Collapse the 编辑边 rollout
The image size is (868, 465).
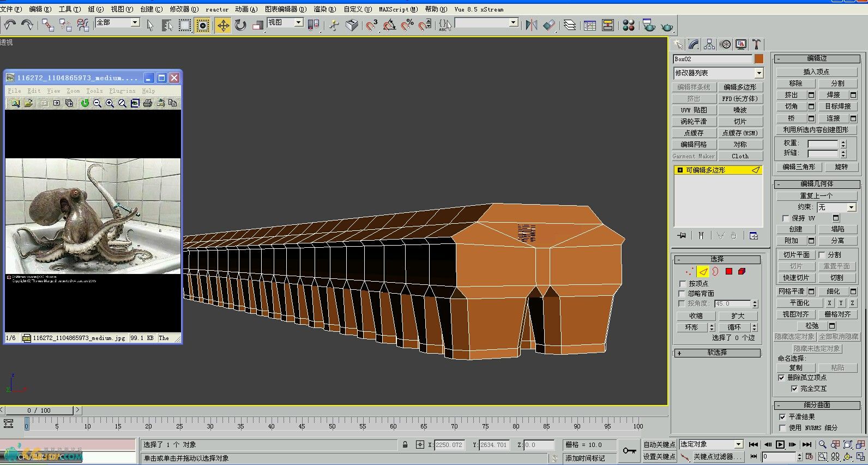click(x=817, y=58)
